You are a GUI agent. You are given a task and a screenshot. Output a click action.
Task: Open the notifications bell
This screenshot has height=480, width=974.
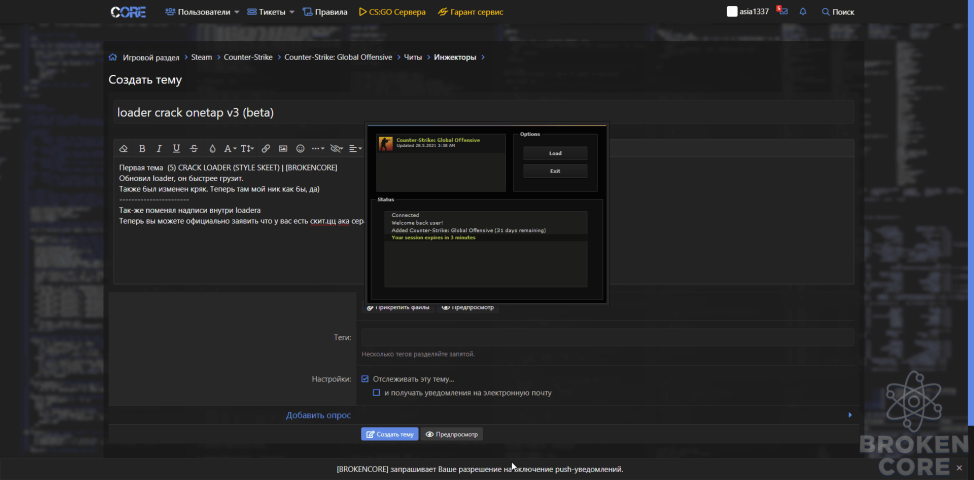tap(803, 12)
